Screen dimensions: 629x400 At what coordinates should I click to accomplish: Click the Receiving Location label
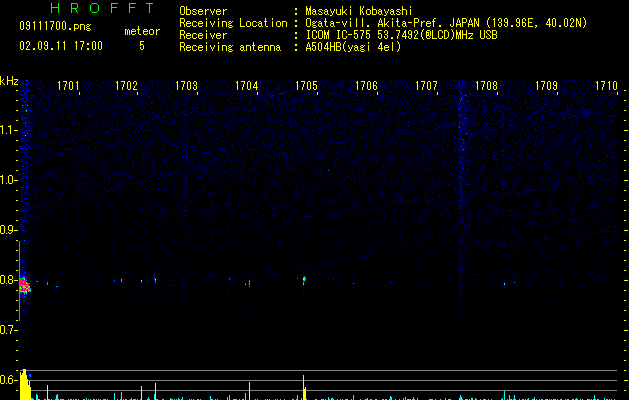233,23
